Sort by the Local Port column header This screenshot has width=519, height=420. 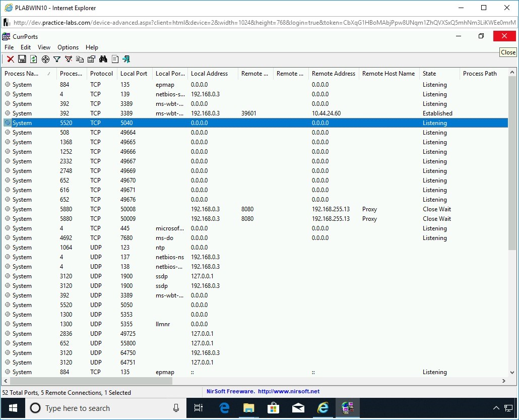[x=134, y=74]
